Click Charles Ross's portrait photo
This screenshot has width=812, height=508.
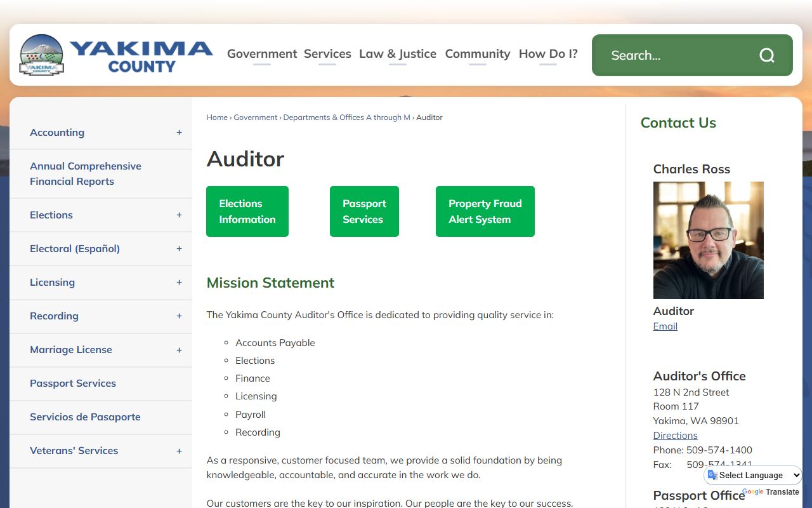coord(709,240)
